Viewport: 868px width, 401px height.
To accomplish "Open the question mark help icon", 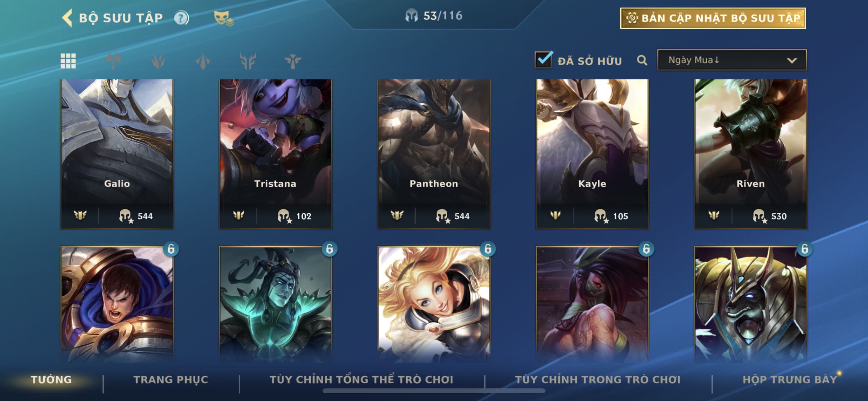I will point(181,18).
